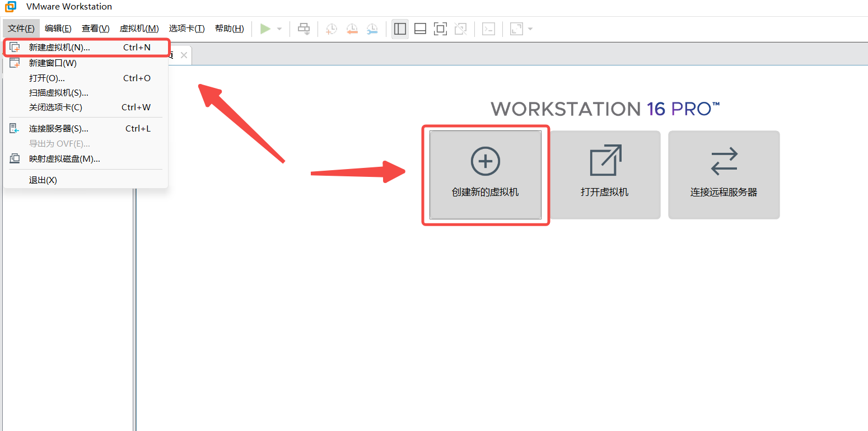Screen dimensions: 868x431
Task: Click the open external arrow icon
Action: (606, 160)
